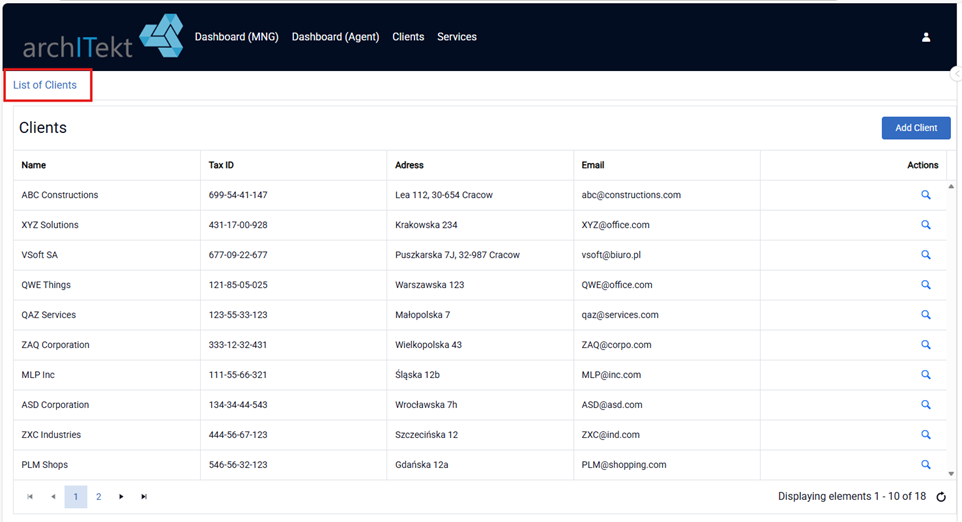Click magnifier icon for ZAQ Corporation

(926, 345)
